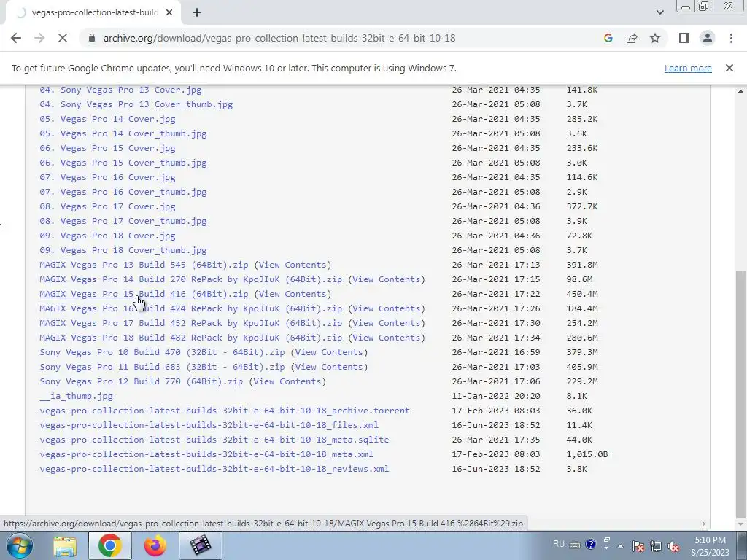
Task: Open the Chrome three-dot menu
Action: click(x=731, y=38)
